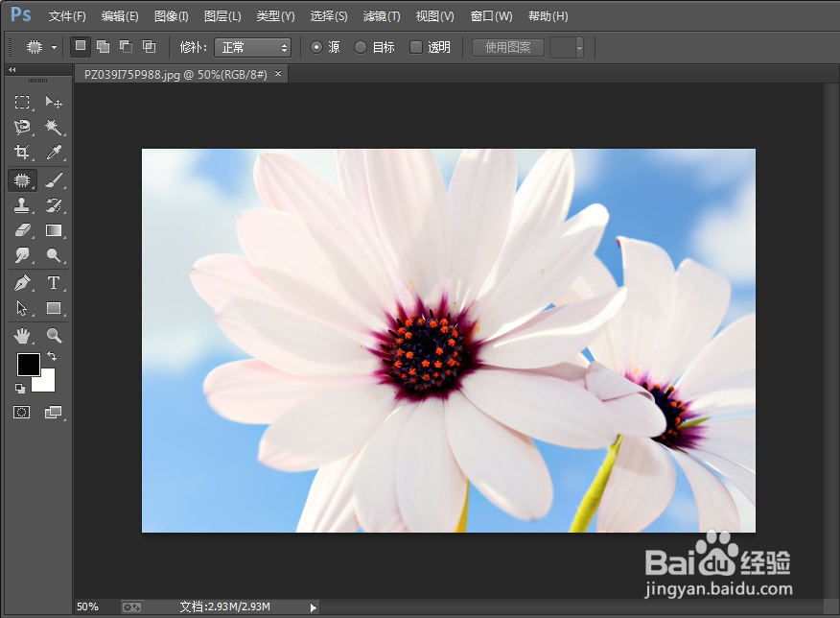The width and height of the screenshot is (840, 618).
Task: Select the Patch tool in toolbox
Action: coord(22,180)
